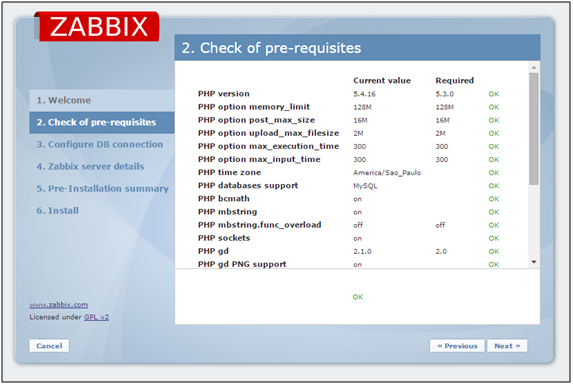Screen dimensions: 573x384
Task: Click the PHP option max_execution_time label
Action: (269, 146)
